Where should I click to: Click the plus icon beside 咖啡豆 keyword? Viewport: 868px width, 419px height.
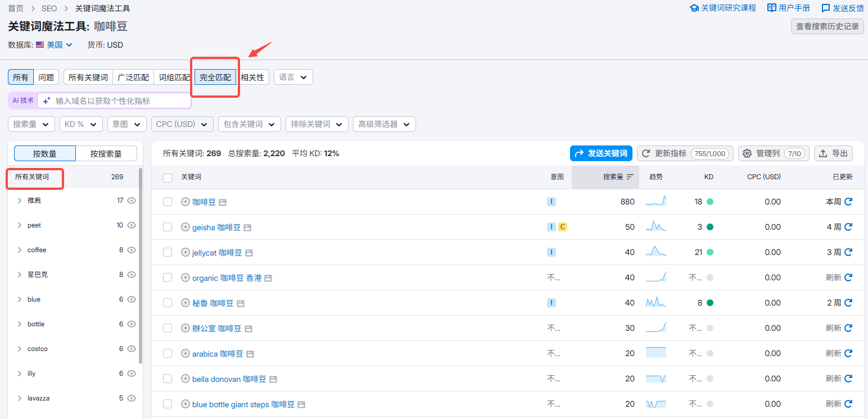pos(186,202)
